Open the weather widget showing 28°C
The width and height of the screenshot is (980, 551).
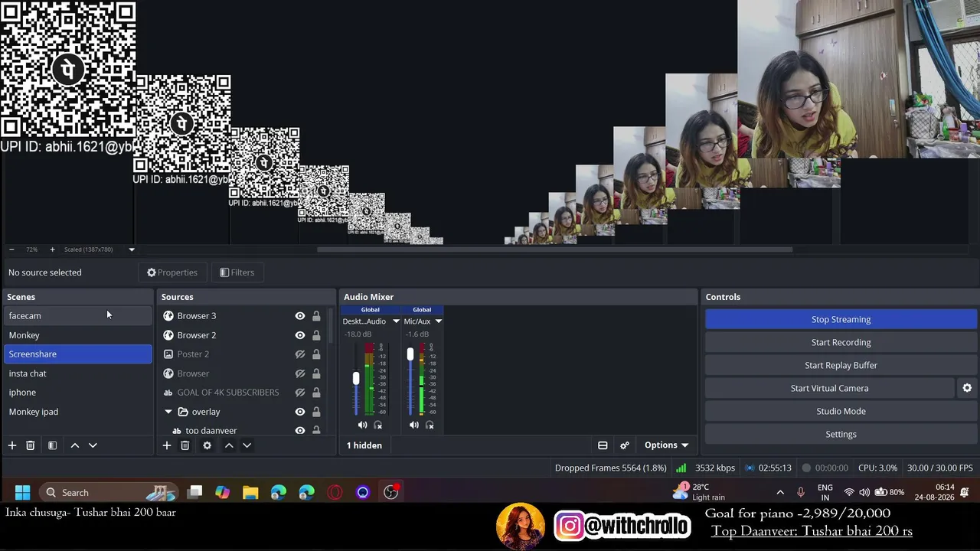[x=699, y=491]
